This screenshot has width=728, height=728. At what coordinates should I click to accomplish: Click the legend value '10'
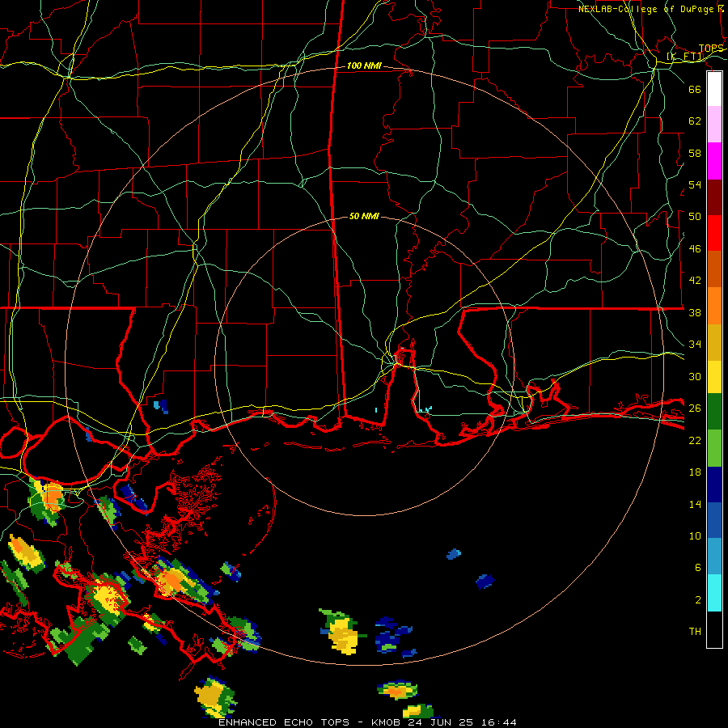pos(695,535)
